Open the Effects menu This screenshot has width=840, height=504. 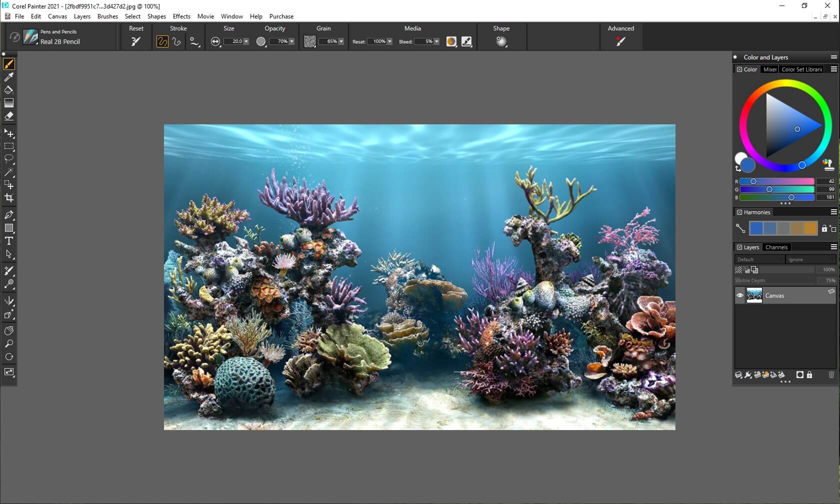point(181,16)
